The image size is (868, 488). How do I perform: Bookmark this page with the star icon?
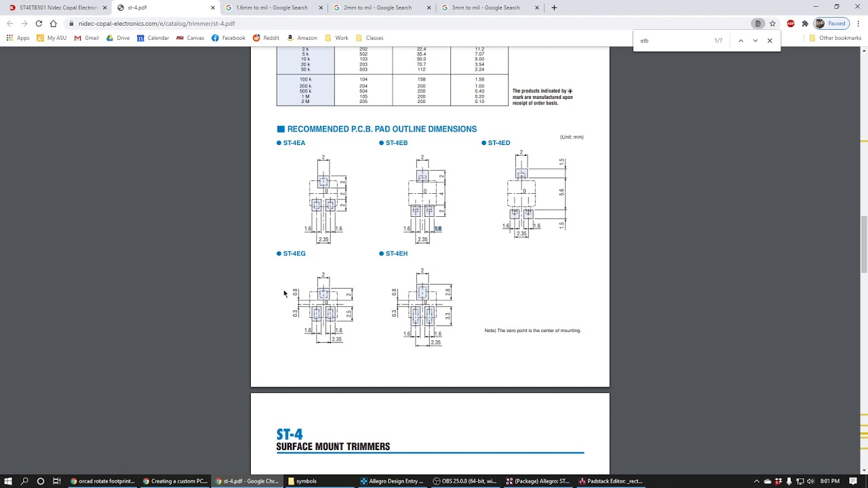coord(772,23)
